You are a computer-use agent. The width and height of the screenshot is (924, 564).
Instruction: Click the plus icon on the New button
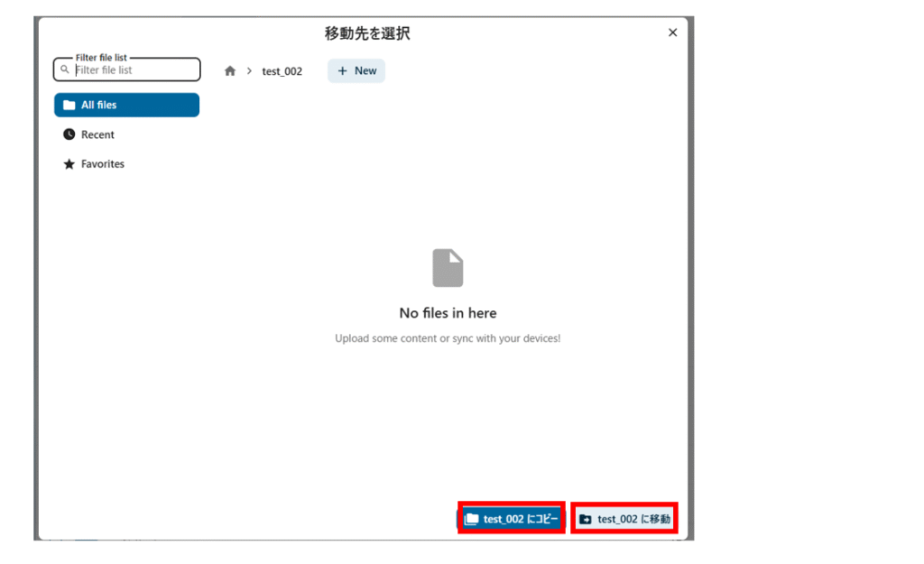tap(342, 70)
